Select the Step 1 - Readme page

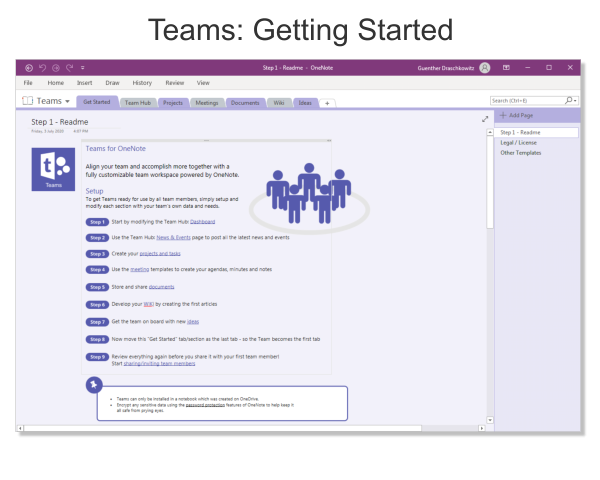(536, 132)
